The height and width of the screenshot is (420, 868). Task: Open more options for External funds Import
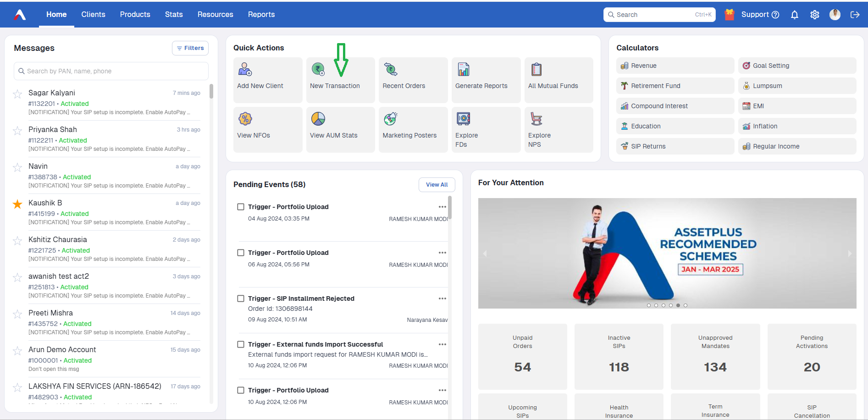tap(442, 344)
